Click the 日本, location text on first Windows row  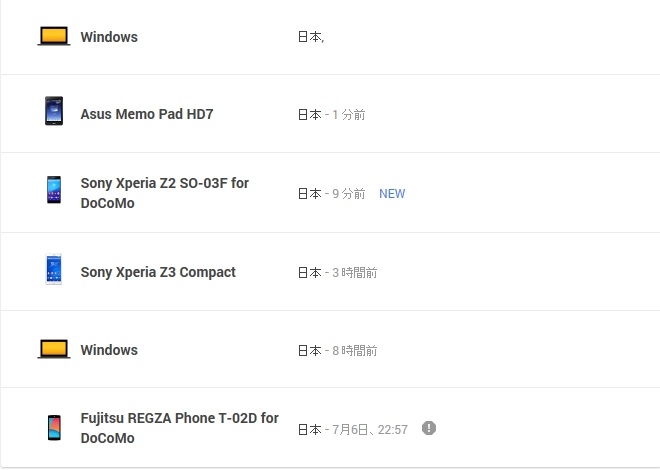[311, 37]
